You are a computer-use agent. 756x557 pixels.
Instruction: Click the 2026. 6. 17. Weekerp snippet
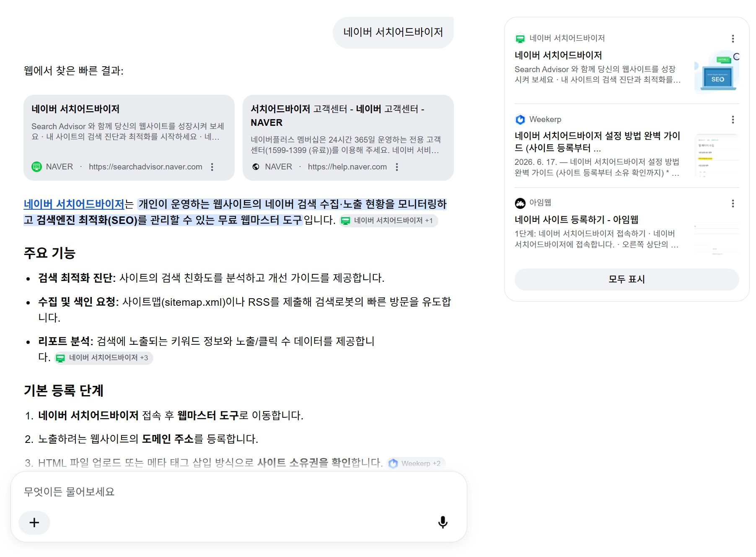(597, 167)
